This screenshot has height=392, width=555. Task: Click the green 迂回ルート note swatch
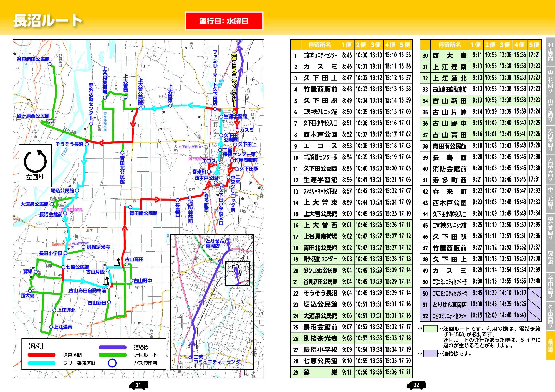[x=430, y=329]
